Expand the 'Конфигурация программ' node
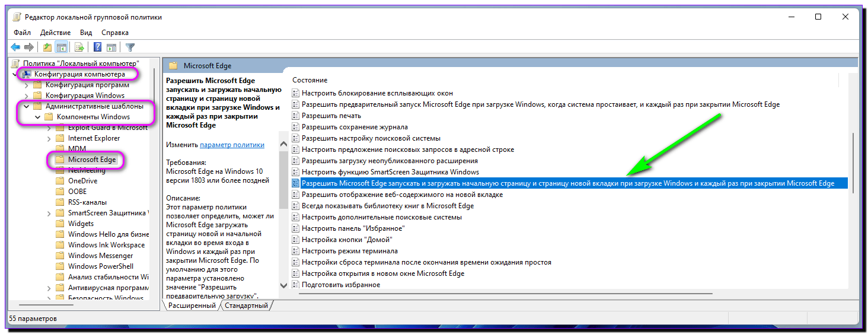The height and width of the screenshot is (334, 868). click(x=26, y=85)
